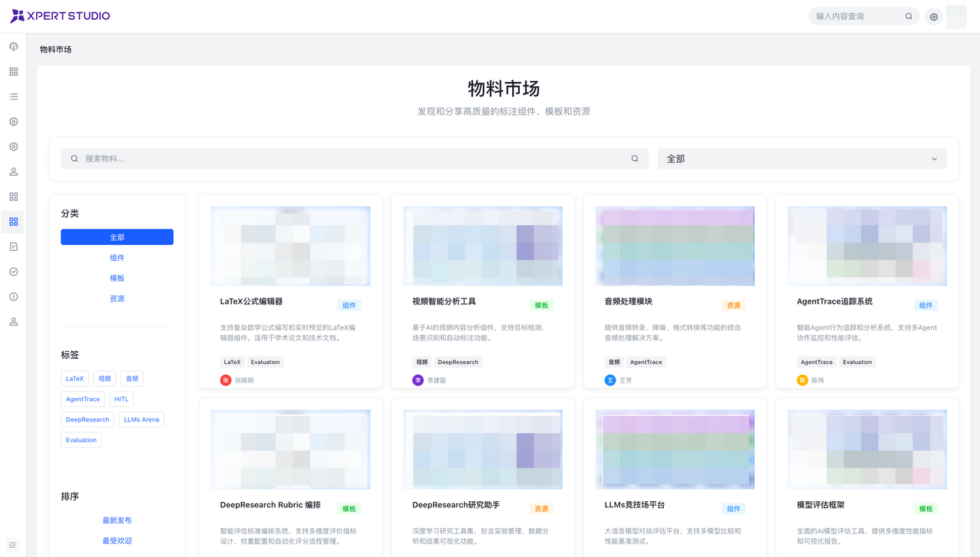Open the exclamation-circle icon in the sidebar
The width and height of the screenshot is (980, 557).
tap(13, 297)
